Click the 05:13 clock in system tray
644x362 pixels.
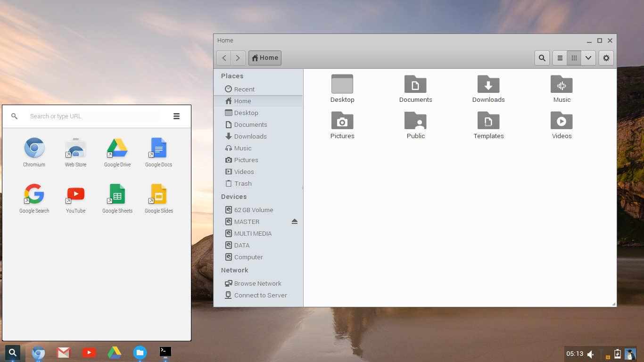[x=575, y=354]
